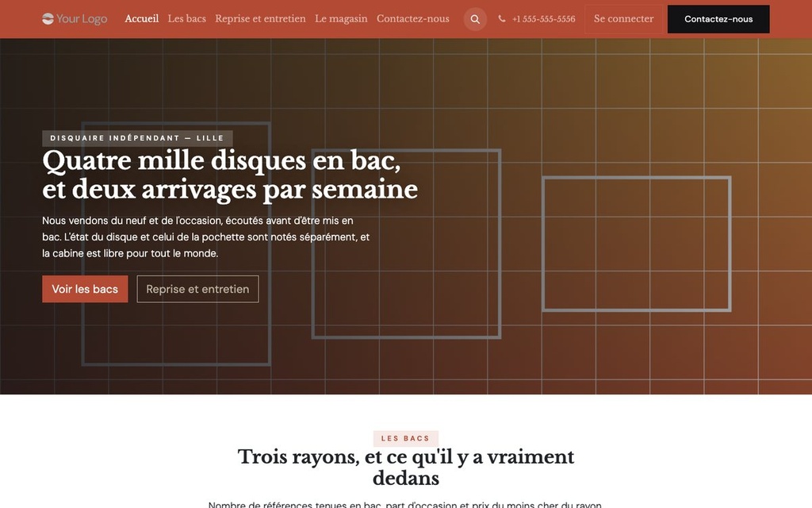Open Reprise et entretien in navigation bar
Viewport: 812px width, 508px height.
(x=260, y=19)
